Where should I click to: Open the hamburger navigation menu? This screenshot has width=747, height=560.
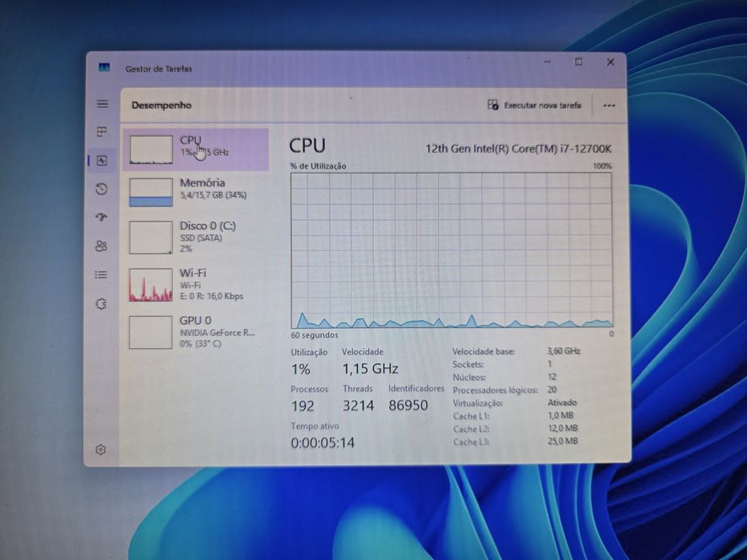pyautogui.click(x=102, y=104)
